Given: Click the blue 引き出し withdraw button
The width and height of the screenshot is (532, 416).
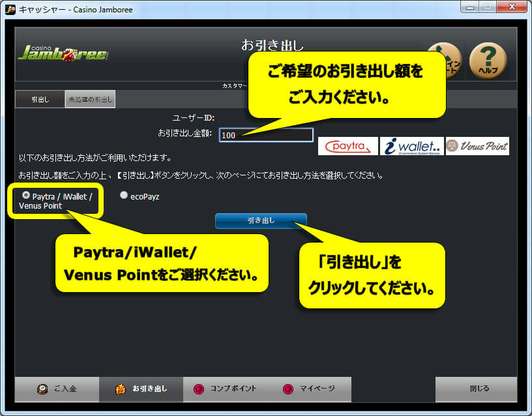Looking at the screenshot, I should [x=261, y=221].
